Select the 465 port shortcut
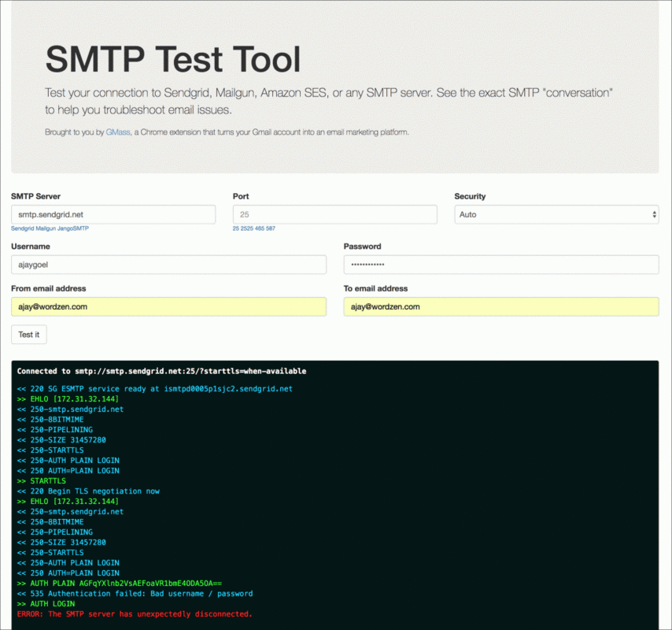The height and width of the screenshot is (630, 672). click(260, 228)
